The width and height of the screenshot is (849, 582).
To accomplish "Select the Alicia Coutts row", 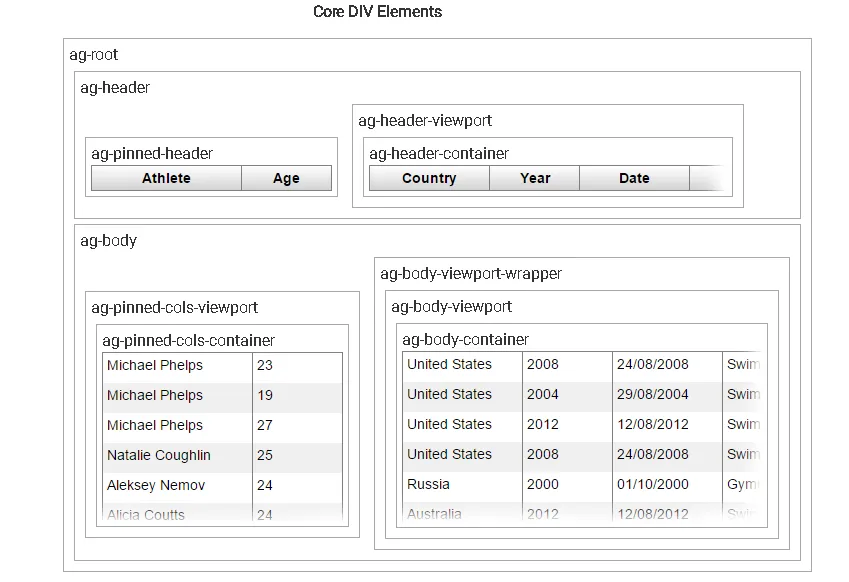I will click(x=146, y=514).
